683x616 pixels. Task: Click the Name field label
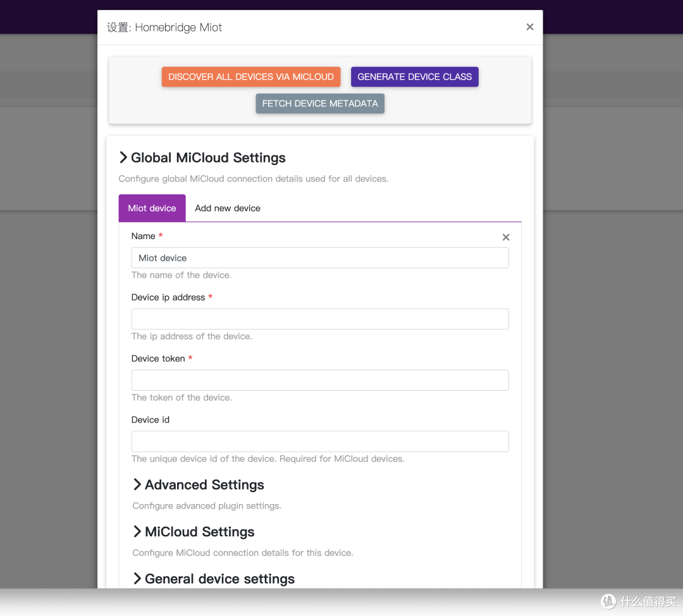tap(143, 236)
